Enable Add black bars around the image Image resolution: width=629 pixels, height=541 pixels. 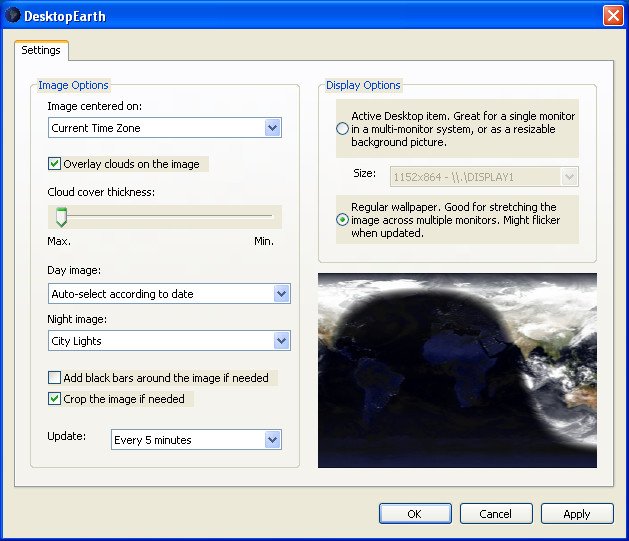pyautogui.click(x=54, y=378)
